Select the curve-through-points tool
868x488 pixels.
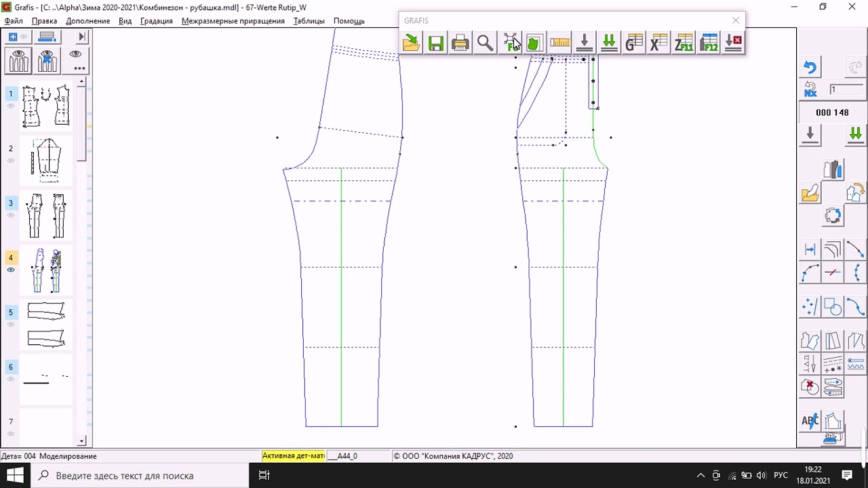coord(810,272)
